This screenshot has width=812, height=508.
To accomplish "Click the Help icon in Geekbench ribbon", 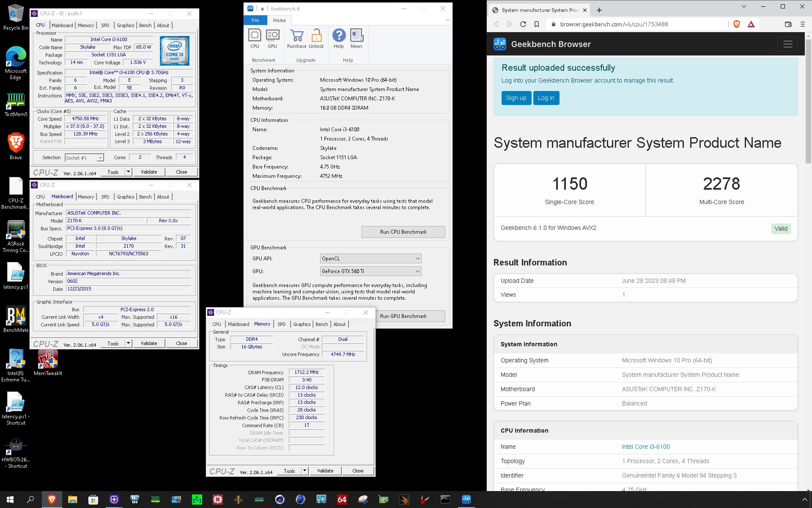I will tap(339, 39).
